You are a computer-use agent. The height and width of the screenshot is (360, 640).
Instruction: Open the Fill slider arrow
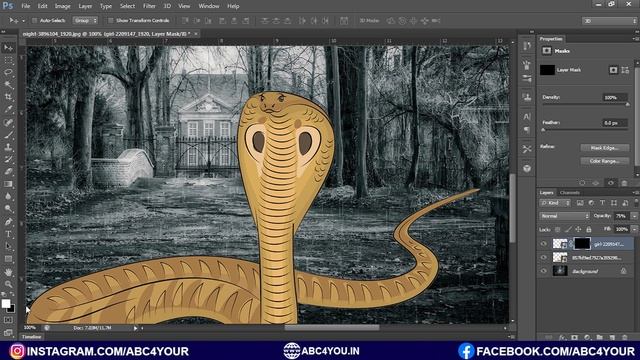pyautogui.click(x=634, y=229)
